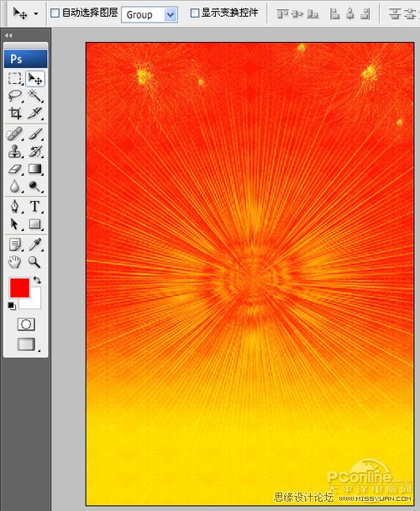Viewport: 420px width, 511px height.
Task: Select the Magic Wand tool
Action: (34, 96)
